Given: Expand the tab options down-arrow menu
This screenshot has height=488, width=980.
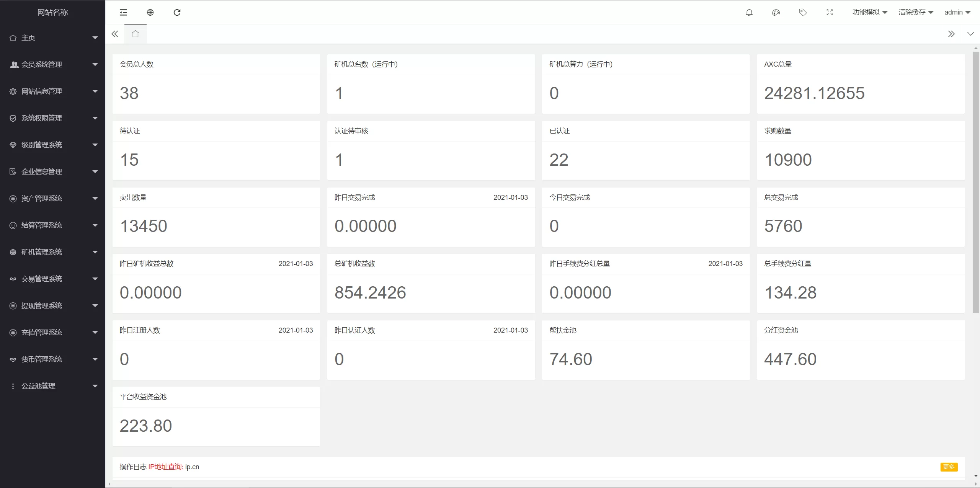Looking at the screenshot, I should tap(970, 34).
